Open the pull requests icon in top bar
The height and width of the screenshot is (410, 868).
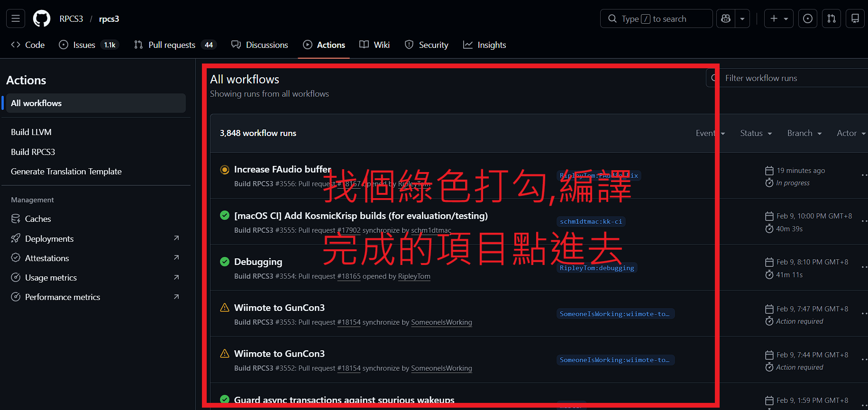pyautogui.click(x=831, y=18)
